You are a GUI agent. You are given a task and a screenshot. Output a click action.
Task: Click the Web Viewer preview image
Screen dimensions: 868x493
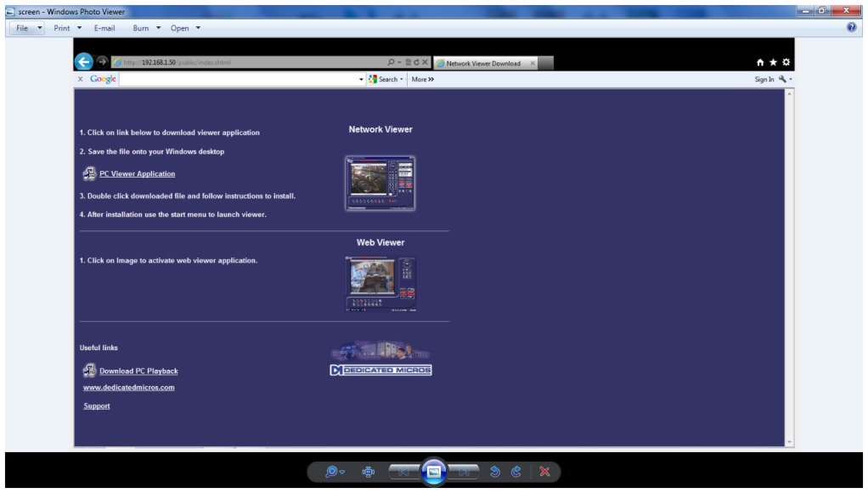coord(380,284)
